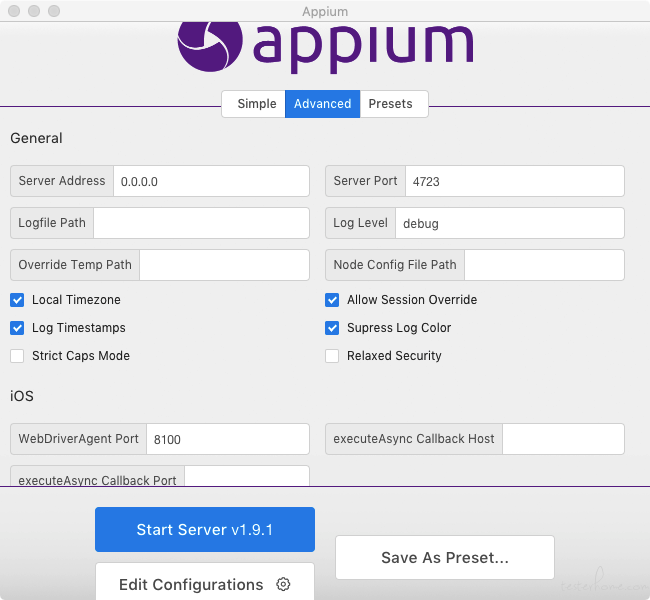The width and height of the screenshot is (650, 600).
Task: Click the Server Port field showing 4723
Action: pos(514,181)
